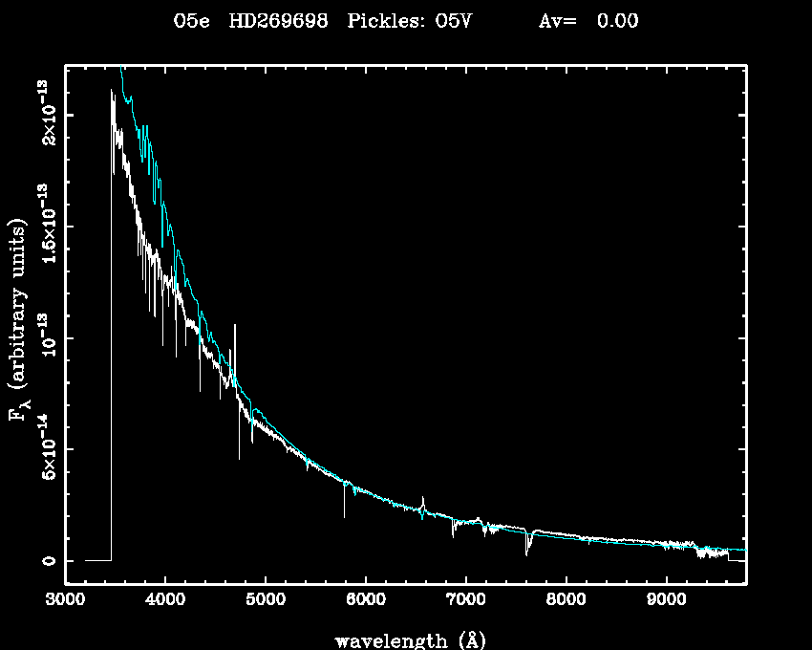
Task: Click the 2×10⁻¹³ y-axis tick label
Action: (45, 115)
